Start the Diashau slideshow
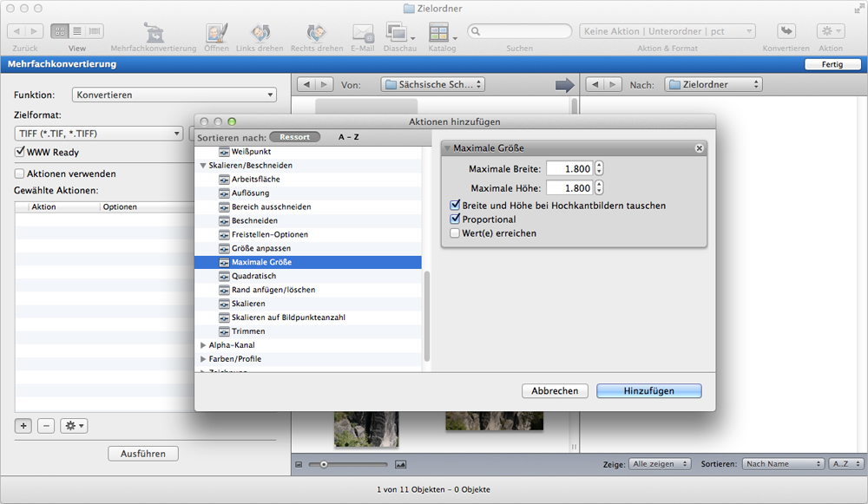This screenshot has width=868, height=504. tap(397, 33)
